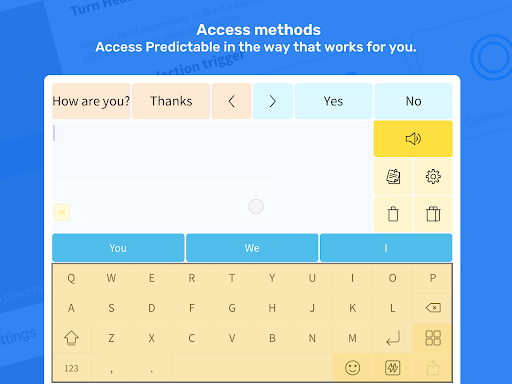Choose the 'We' word prediction

tap(252, 248)
